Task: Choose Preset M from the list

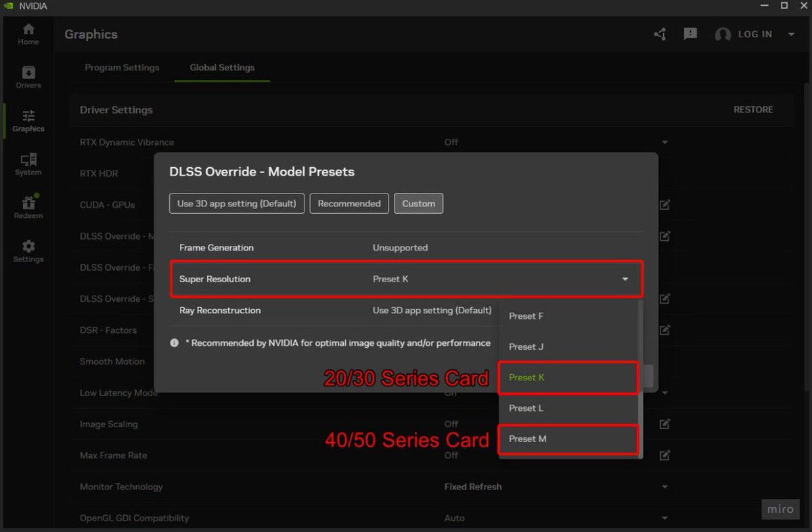Action: (x=568, y=439)
